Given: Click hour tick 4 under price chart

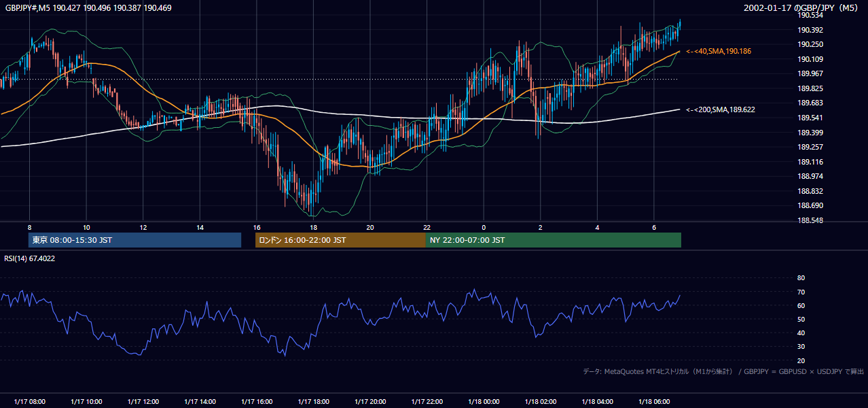Looking at the screenshot, I should tap(597, 227).
